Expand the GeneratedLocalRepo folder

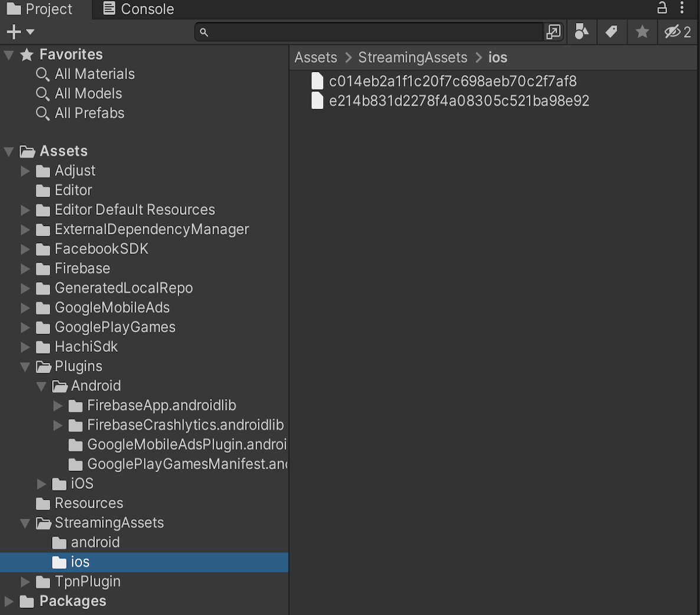25,289
